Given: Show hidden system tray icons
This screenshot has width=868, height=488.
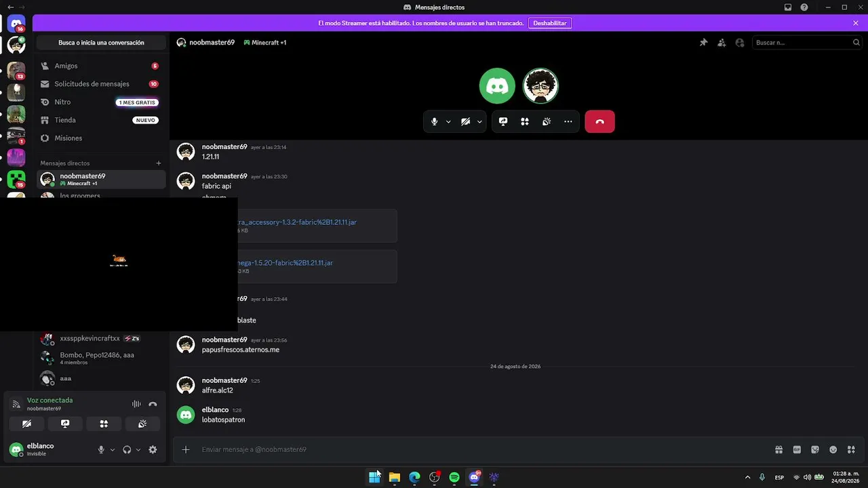Looking at the screenshot, I should (747, 477).
